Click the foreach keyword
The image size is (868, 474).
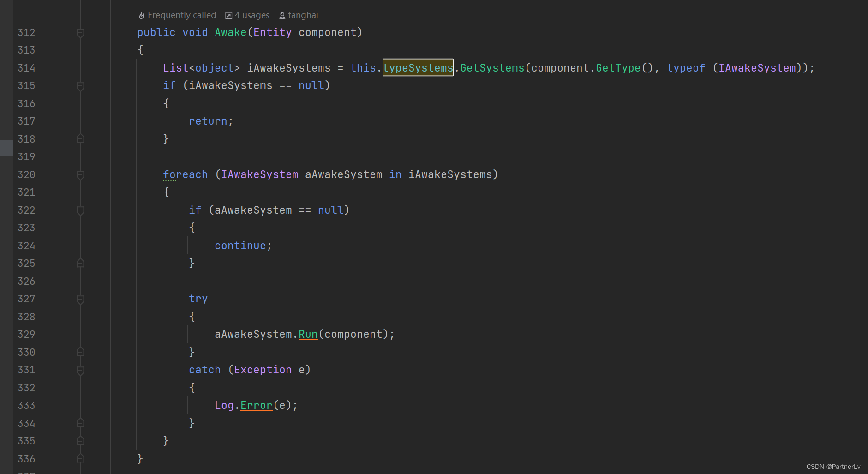[x=186, y=174]
